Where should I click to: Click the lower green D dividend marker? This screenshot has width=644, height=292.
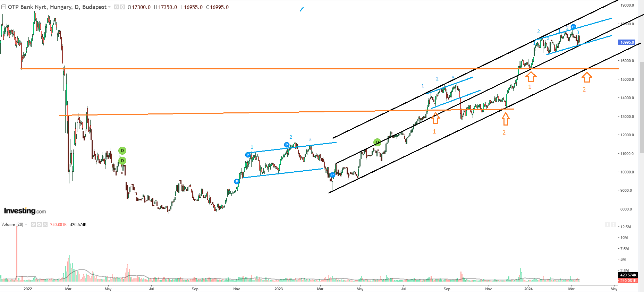point(122,161)
